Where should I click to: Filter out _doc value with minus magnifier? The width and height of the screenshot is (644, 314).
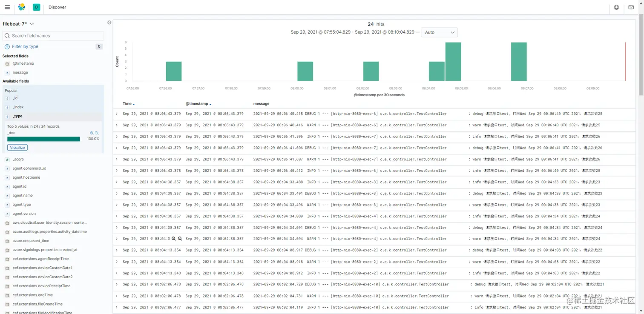[97, 133]
